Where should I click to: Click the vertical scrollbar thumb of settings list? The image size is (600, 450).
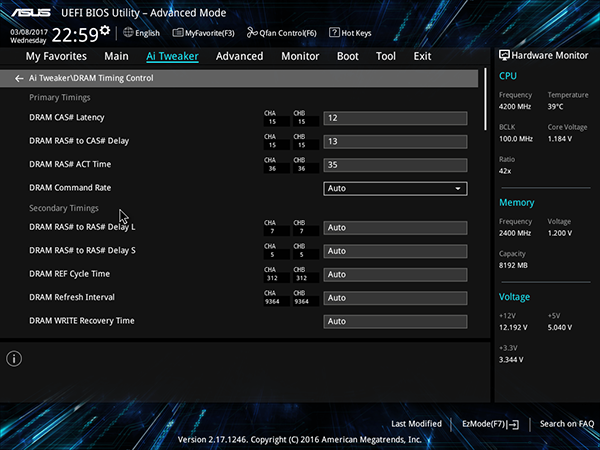pyautogui.click(x=486, y=99)
